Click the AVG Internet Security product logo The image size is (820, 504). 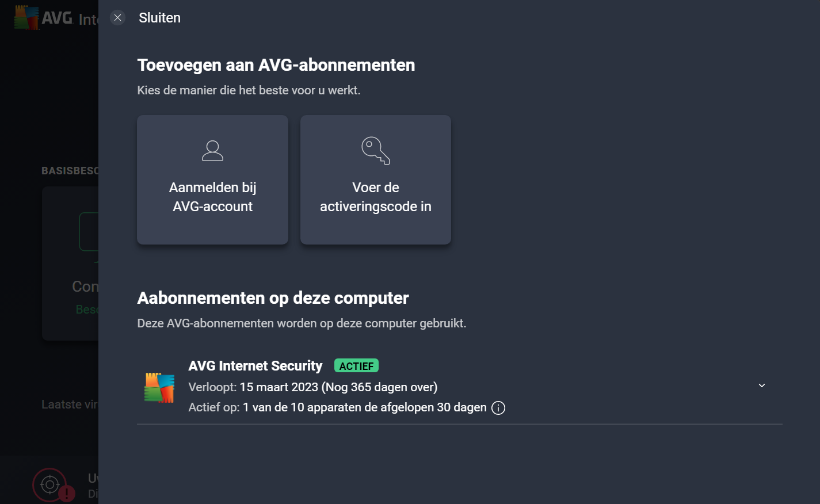[x=159, y=387]
